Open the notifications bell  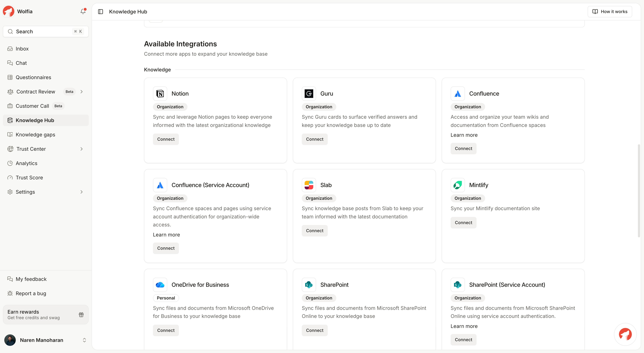click(83, 11)
